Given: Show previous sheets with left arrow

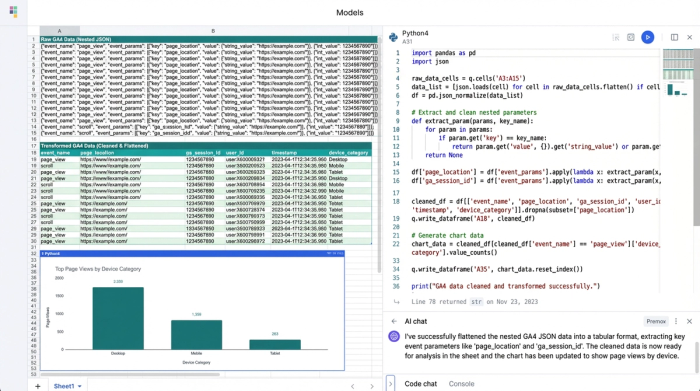Looking at the screenshot, I should pyautogui.click(x=353, y=387).
